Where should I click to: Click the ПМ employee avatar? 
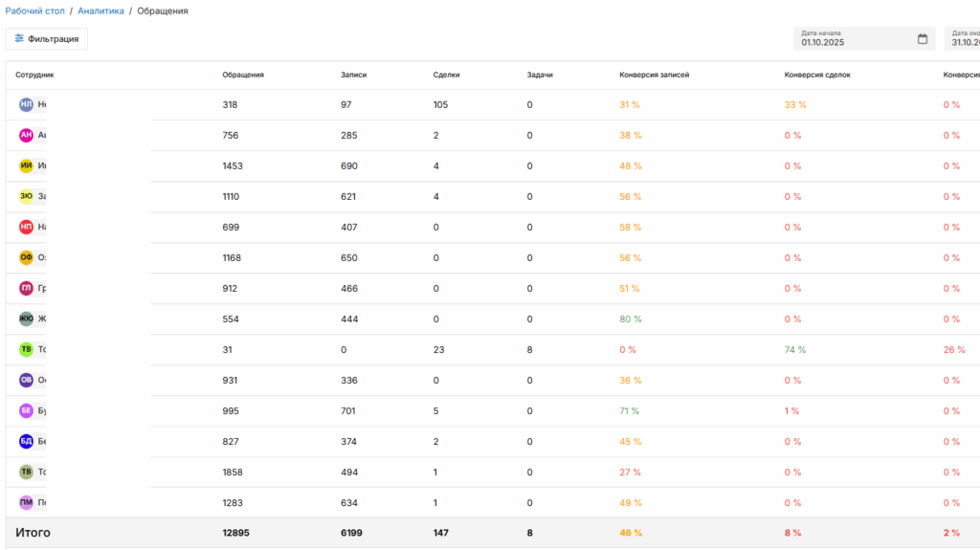tap(26, 502)
